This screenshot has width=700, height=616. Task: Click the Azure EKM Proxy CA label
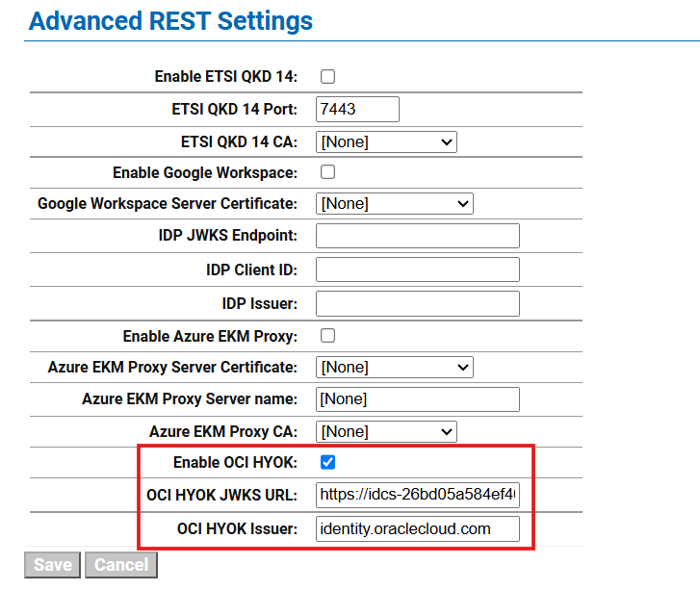pos(223,431)
